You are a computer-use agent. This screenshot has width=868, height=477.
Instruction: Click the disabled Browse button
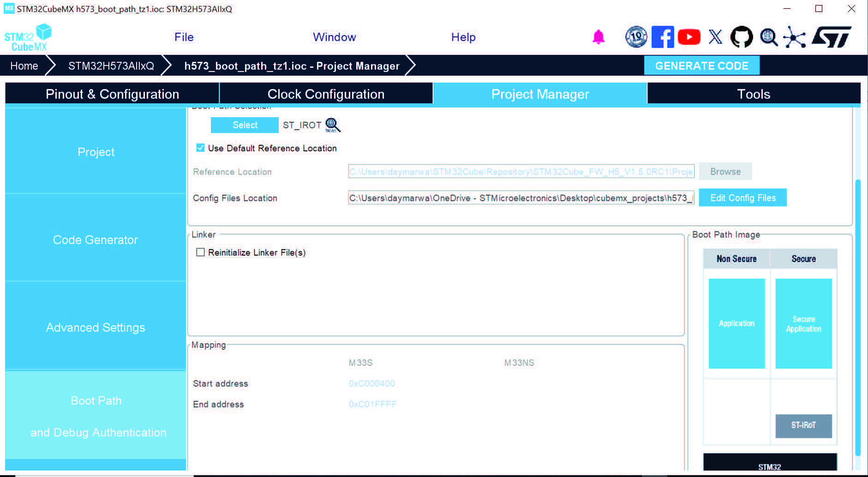(725, 172)
